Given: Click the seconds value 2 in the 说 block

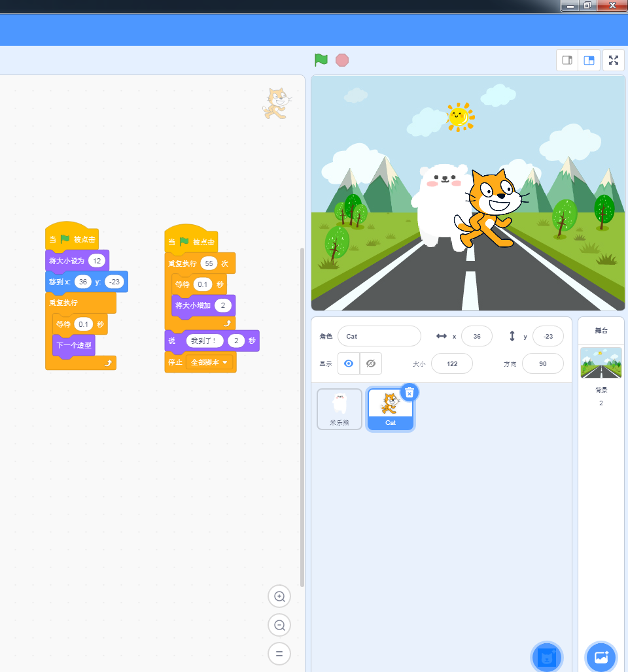Looking at the screenshot, I should pyautogui.click(x=236, y=341).
